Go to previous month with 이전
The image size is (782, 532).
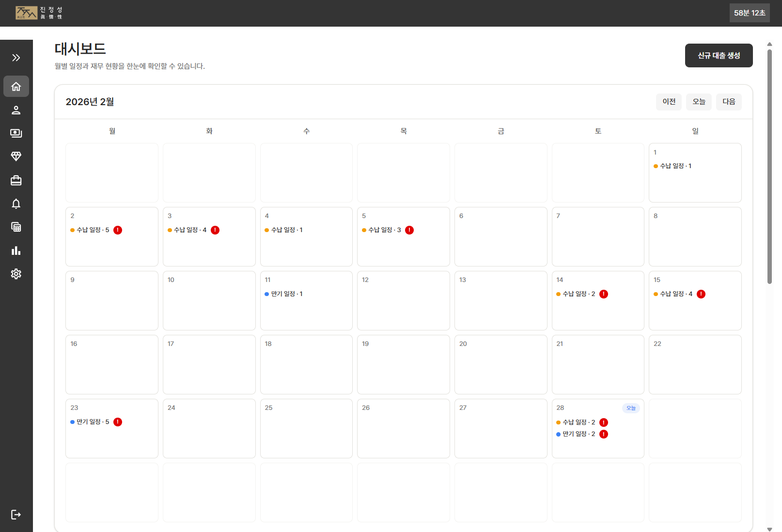(669, 102)
